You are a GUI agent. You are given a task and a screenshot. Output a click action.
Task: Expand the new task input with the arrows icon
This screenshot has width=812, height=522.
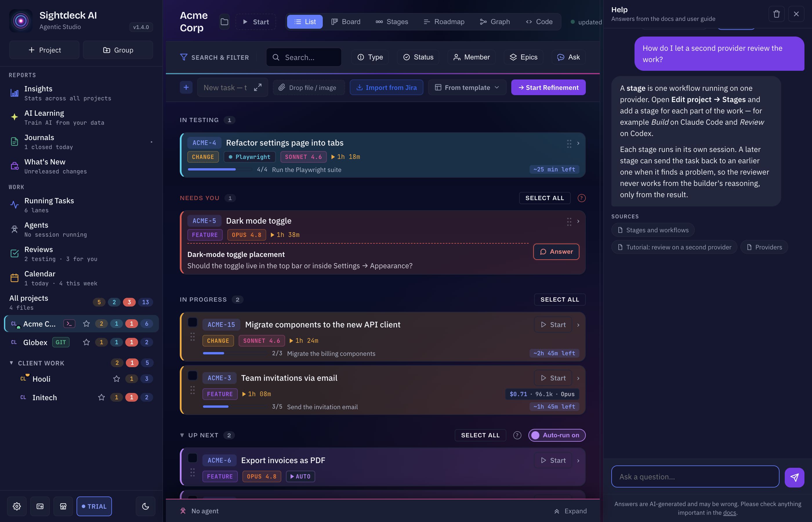(258, 88)
